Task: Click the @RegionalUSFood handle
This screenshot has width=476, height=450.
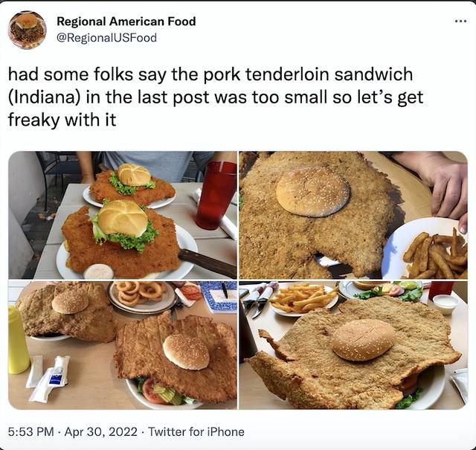Action: pyautogui.click(x=106, y=38)
